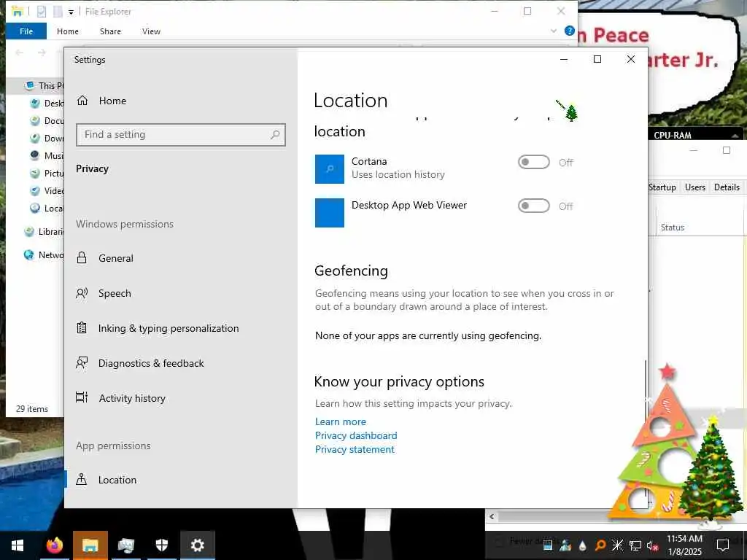Select Desktop in the navigation pane

pyautogui.click(x=53, y=104)
